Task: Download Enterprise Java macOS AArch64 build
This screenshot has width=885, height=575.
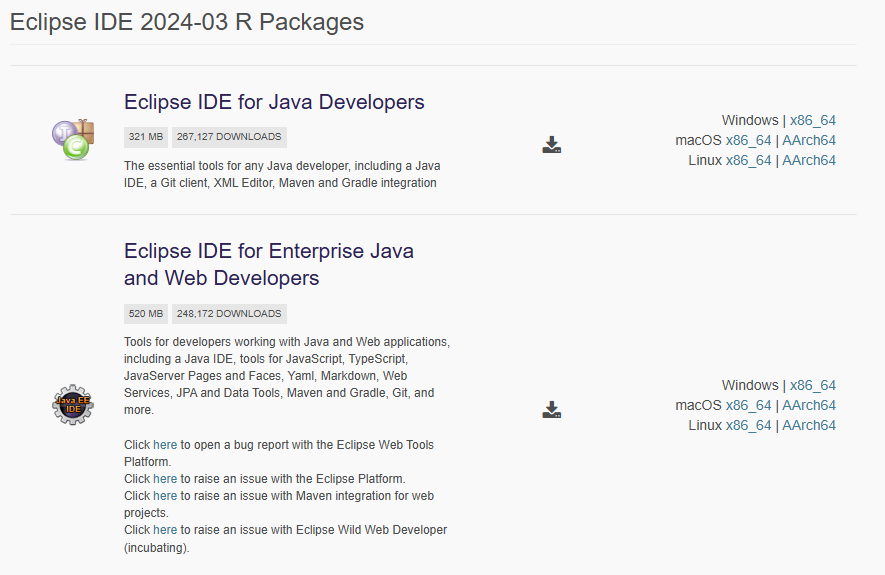Action: pos(808,405)
